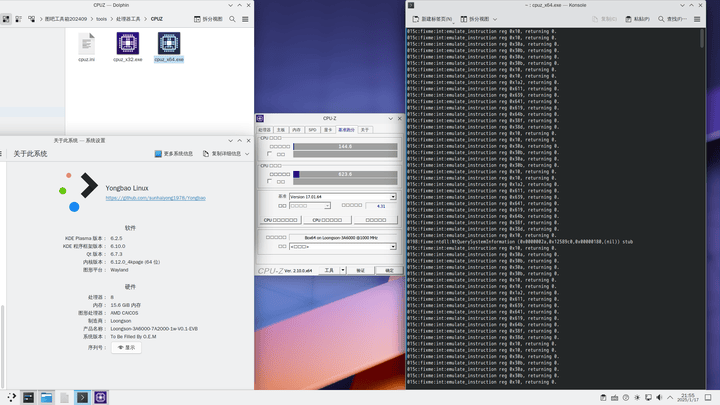This screenshot has width=720, height=405.
Task: Open the CPU-Z tools dropdown arrow
Action: coord(343,270)
